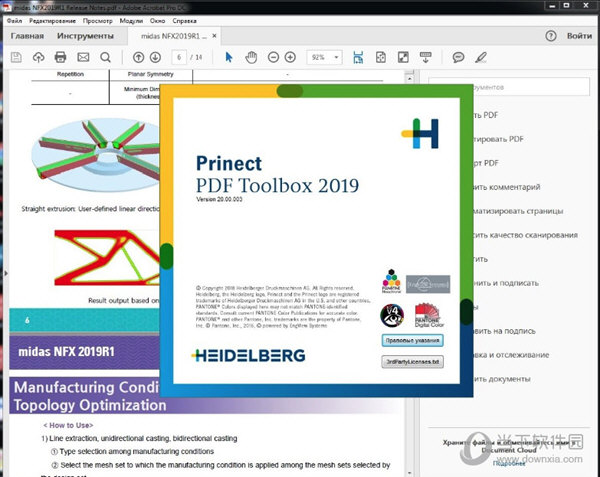Click the 'Version 20.00.003' text
The image size is (600, 477).
tap(219, 199)
